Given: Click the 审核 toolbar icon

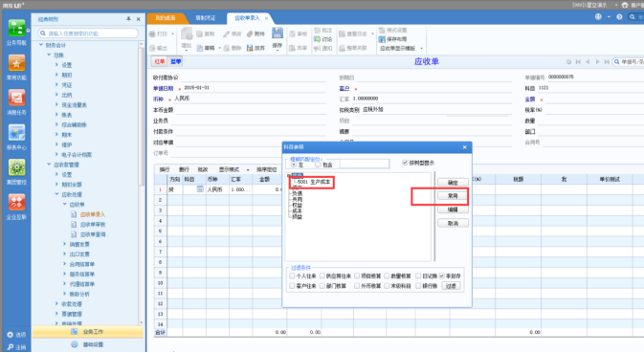Looking at the screenshot, I should pyautogui.click(x=292, y=33).
